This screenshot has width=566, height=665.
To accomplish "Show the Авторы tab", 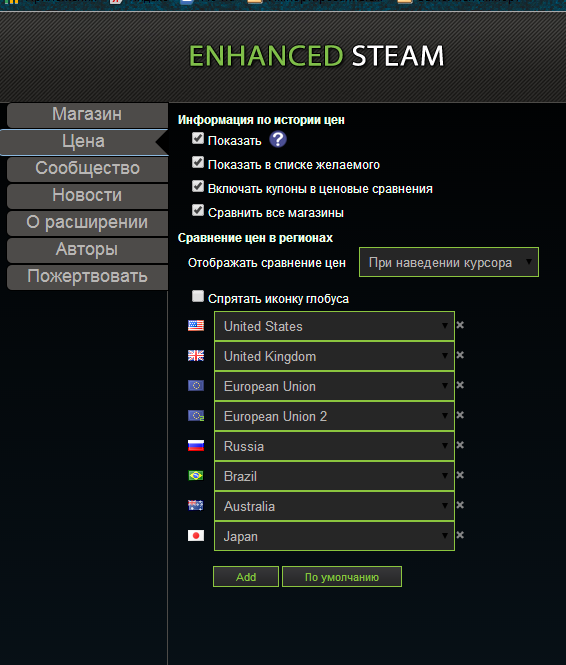I will [x=87, y=250].
